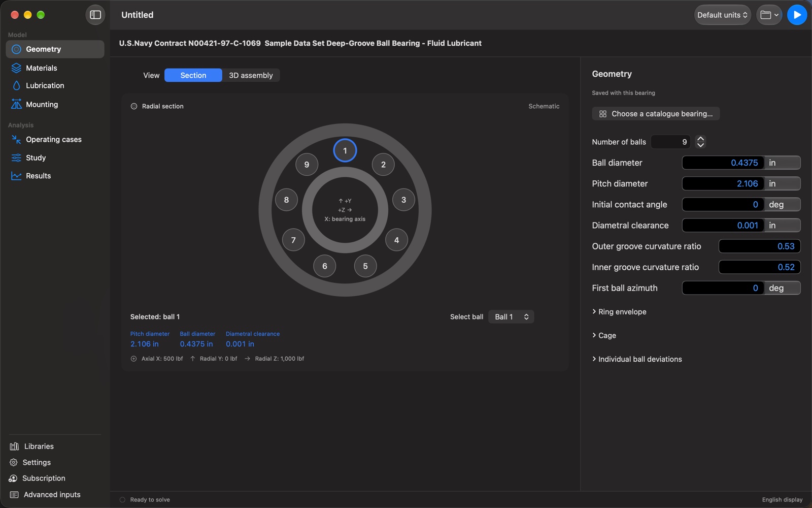Switch to the 3D assembly view
Screen dimensions: 812x508
pyautogui.click(x=251, y=75)
